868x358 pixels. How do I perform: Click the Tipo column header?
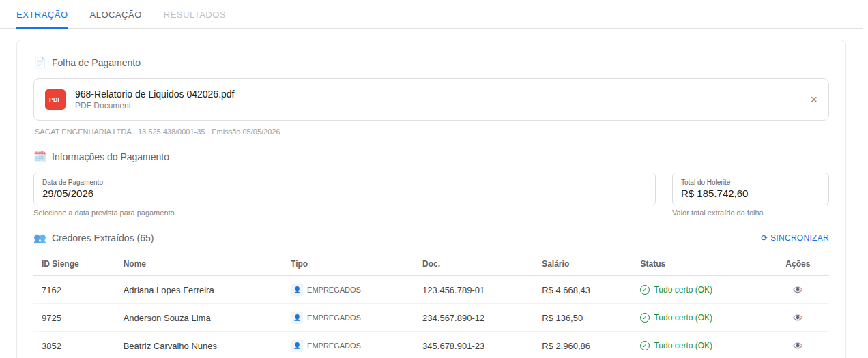299,264
